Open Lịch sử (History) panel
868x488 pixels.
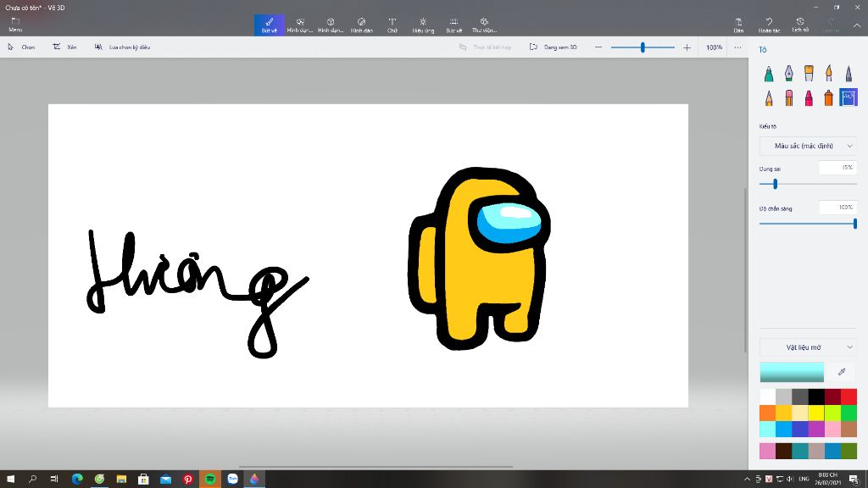coord(800,25)
